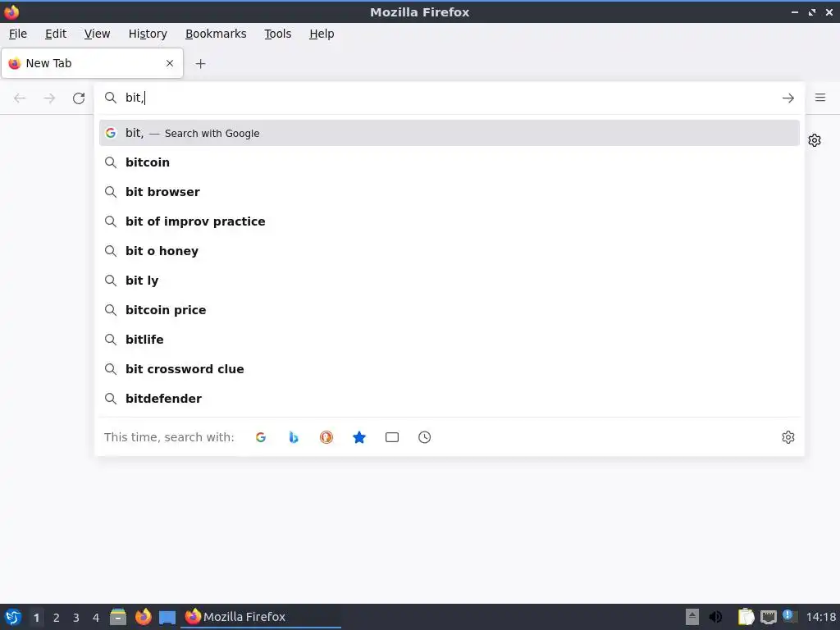
Task: Open new tab page personalize gear
Action: (815, 140)
